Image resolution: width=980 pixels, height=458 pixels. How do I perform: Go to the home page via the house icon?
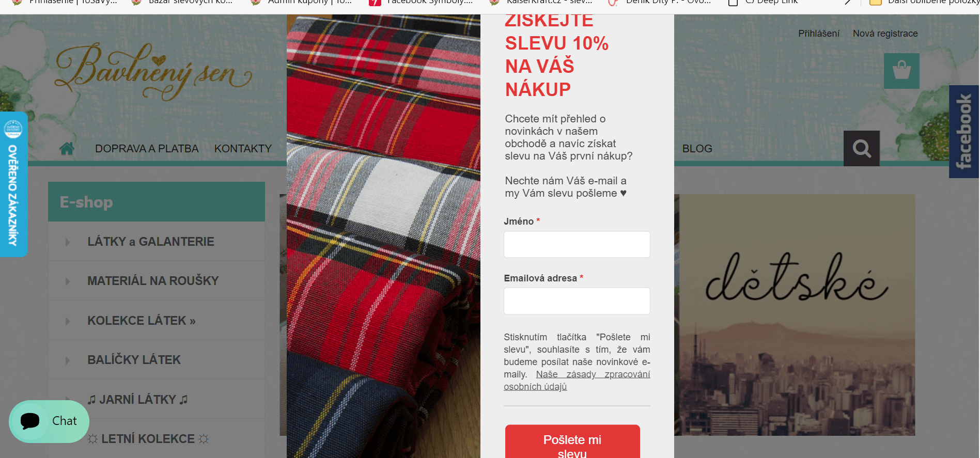(67, 149)
